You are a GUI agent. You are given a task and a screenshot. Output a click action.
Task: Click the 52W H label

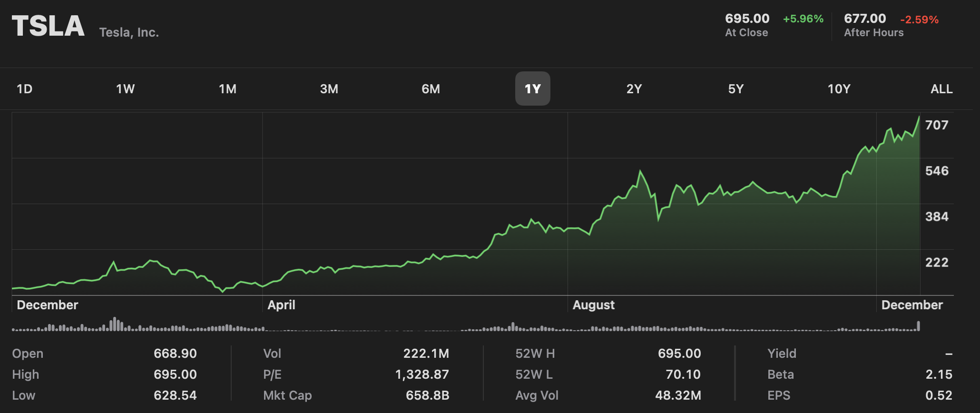click(x=535, y=354)
